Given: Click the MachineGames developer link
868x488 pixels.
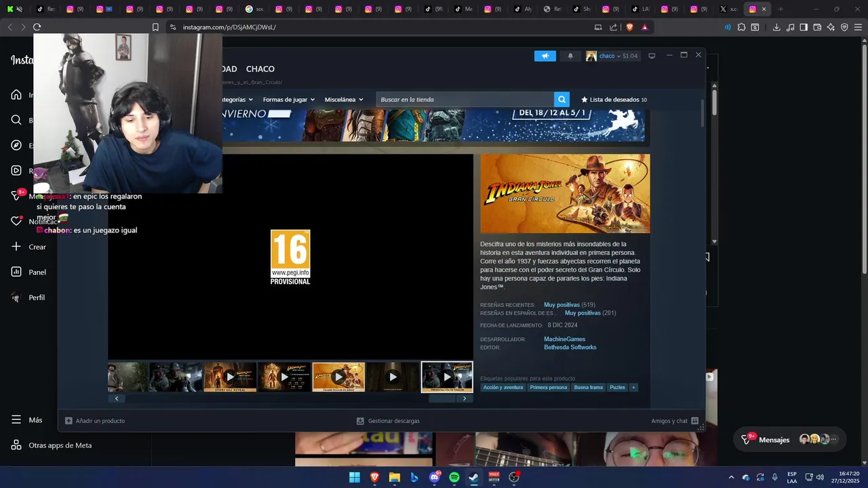Looking at the screenshot, I should coord(564,339).
